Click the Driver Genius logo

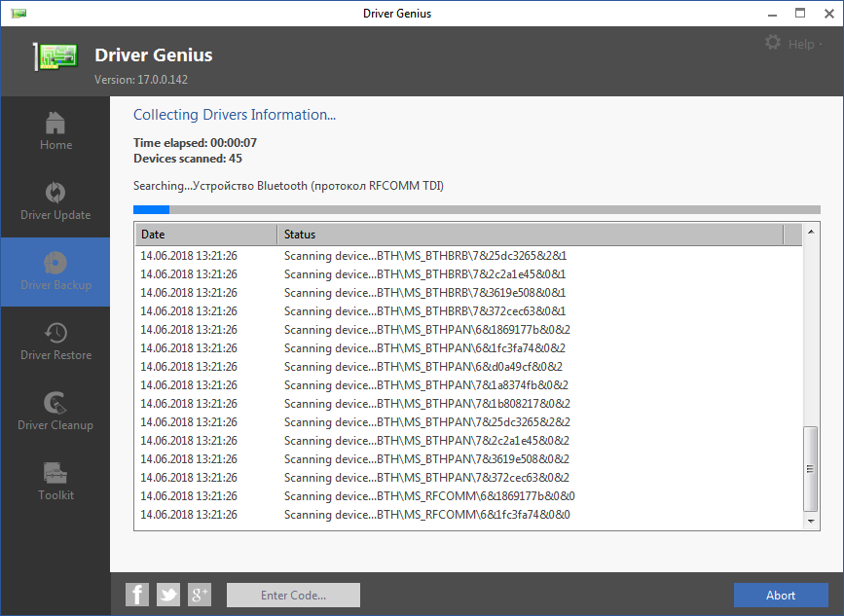click(x=56, y=56)
